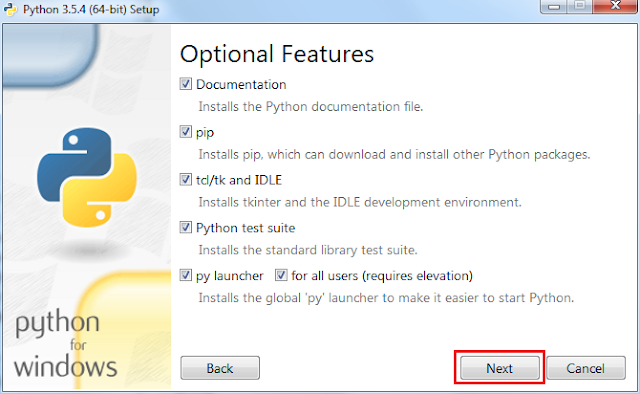Viewport: 640px width, 394px height.
Task: Close the setup window with the X
Action: (x=615, y=6)
